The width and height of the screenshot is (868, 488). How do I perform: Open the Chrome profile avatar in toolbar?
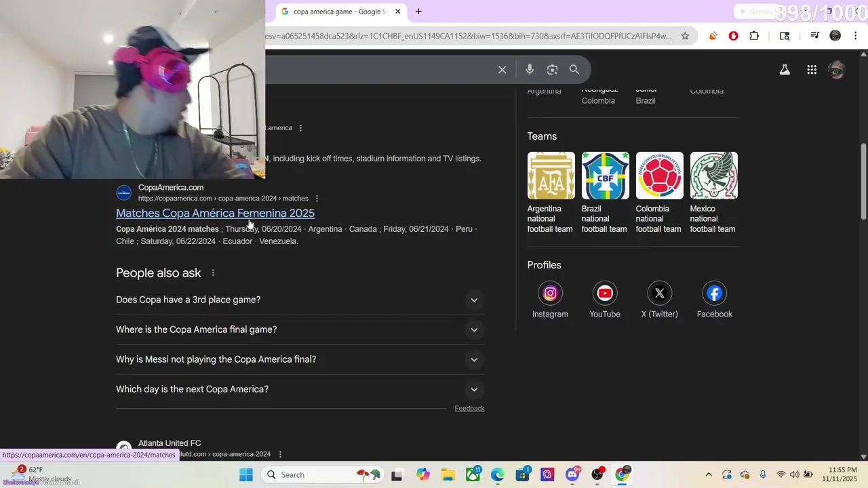(x=835, y=36)
